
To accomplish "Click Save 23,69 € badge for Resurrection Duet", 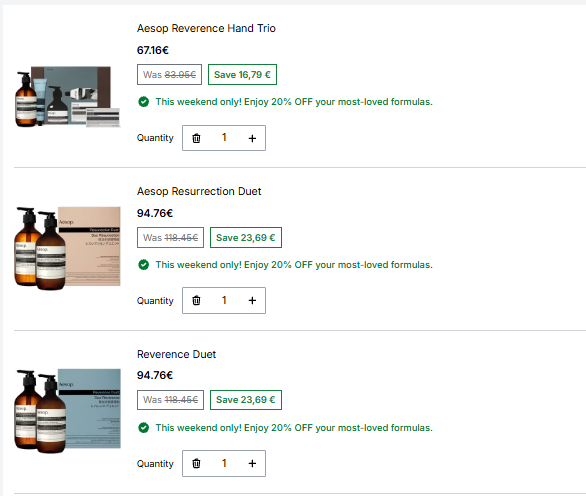I will [246, 238].
